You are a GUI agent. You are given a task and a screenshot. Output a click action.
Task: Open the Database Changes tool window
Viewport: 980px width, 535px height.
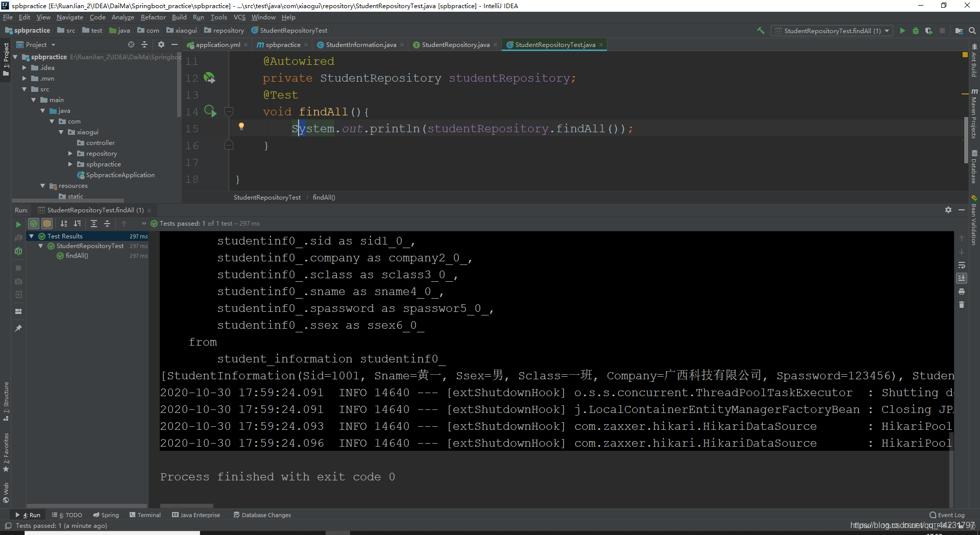click(262, 515)
